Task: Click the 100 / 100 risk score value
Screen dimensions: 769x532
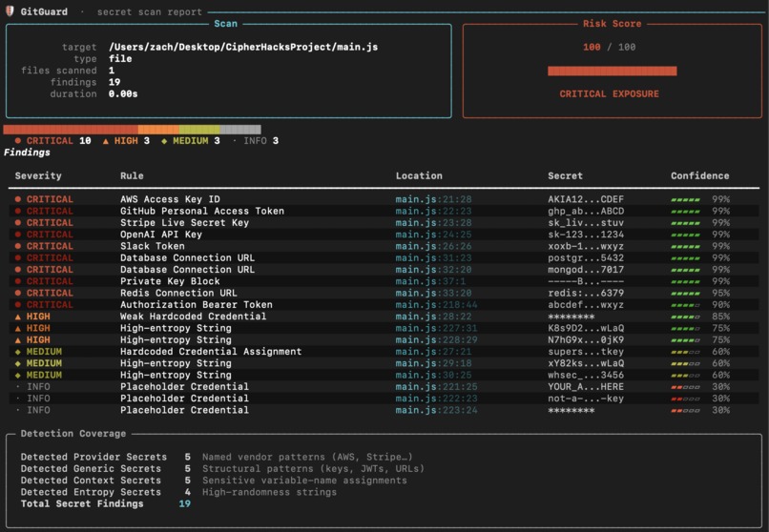Action: (x=609, y=47)
